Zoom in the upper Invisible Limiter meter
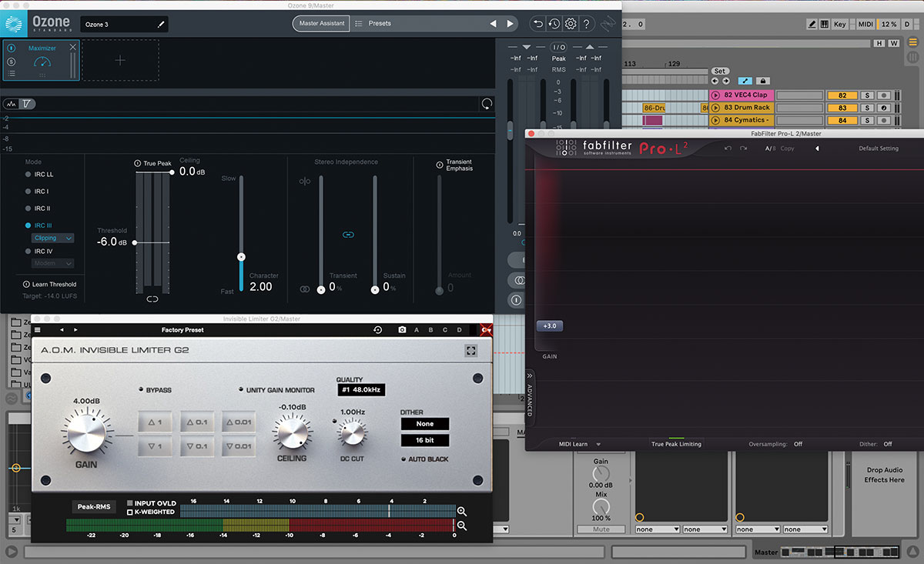The width and height of the screenshot is (924, 564). 462,512
